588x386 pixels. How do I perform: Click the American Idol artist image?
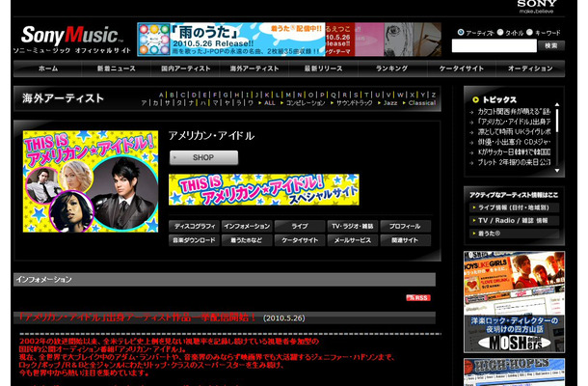[x=91, y=181]
